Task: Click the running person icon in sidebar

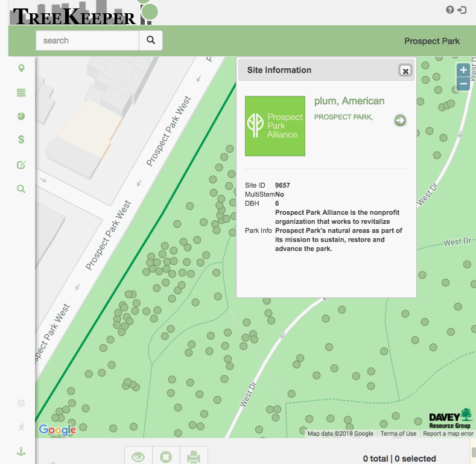Action: coord(22,427)
